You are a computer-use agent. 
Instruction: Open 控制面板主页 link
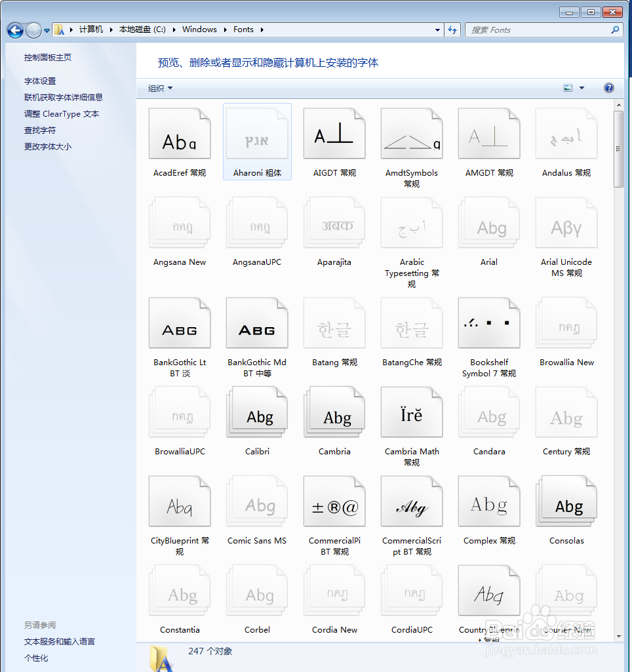tap(48, 58)
